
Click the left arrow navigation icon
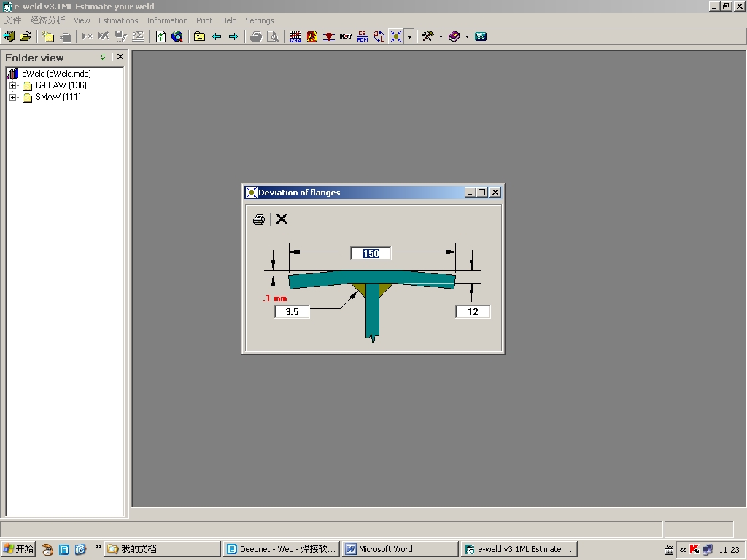coord(217,36)
